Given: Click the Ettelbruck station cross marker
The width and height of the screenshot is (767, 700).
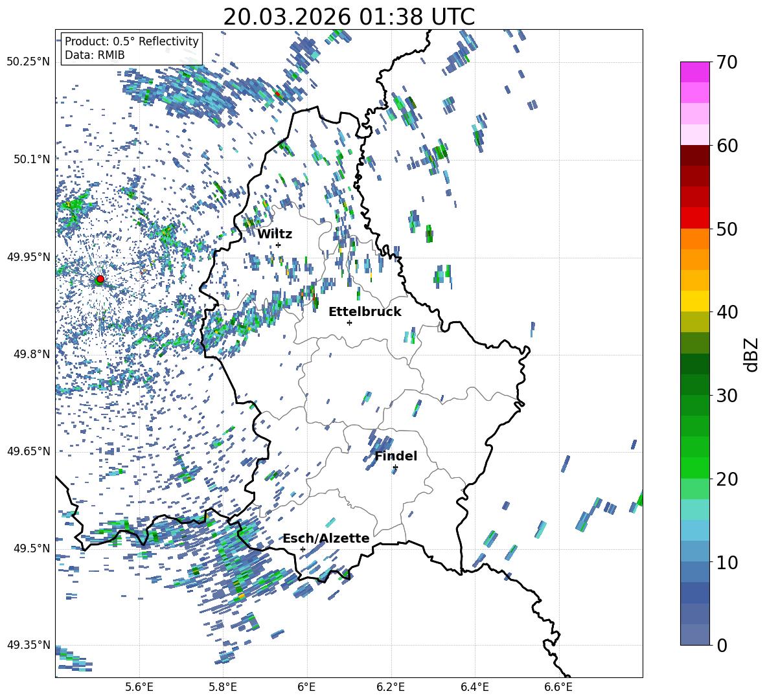Looking at the screenshot, I should [349, 322].
